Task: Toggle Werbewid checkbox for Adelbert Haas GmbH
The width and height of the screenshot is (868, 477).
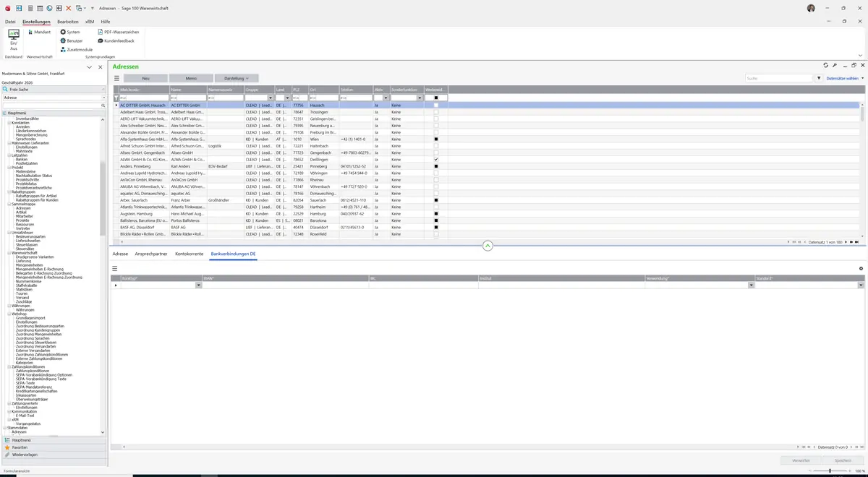Action: pos(435,112)
